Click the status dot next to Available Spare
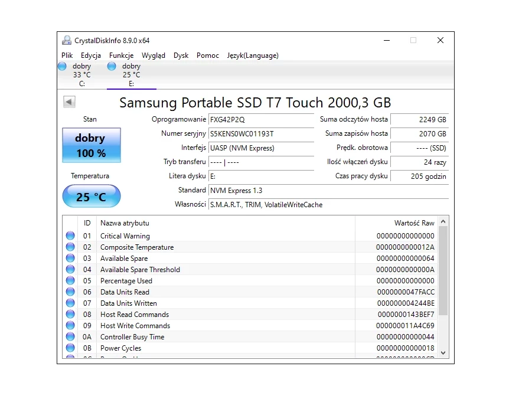532x399 pixels. pyautogui.click(x=71, y=259)
